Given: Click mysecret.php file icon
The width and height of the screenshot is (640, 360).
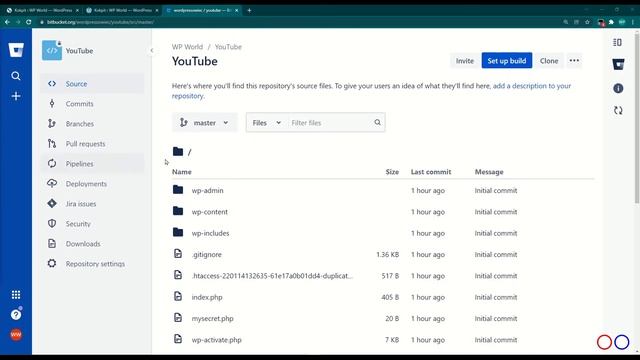Looking at the screenshot, I should [x=178, y=317].
